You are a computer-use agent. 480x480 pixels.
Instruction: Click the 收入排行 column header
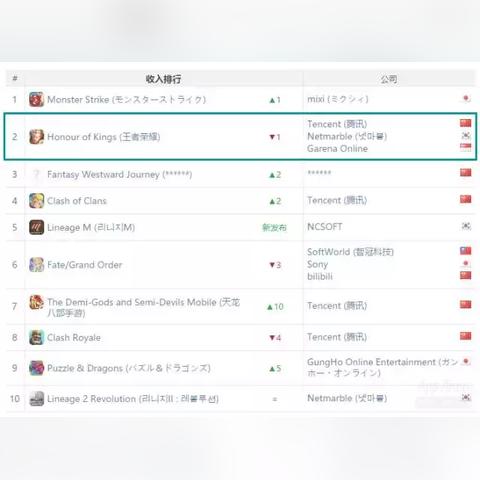point(163,79)
